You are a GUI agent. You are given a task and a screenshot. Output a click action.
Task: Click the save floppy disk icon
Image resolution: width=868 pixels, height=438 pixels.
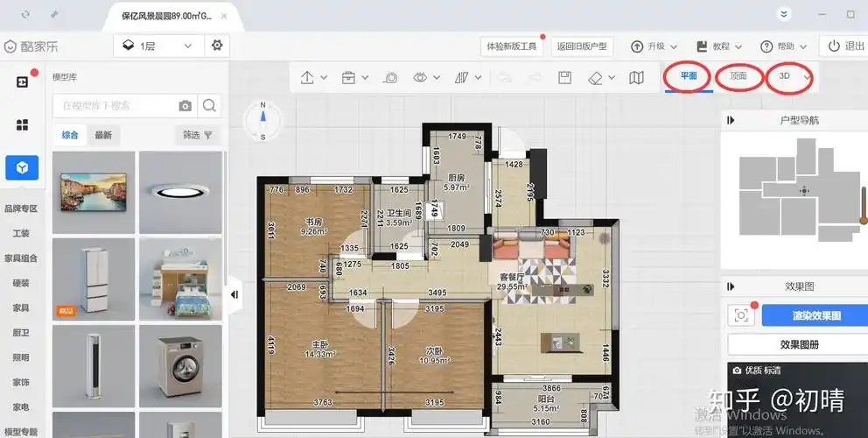tap(564, 78)
